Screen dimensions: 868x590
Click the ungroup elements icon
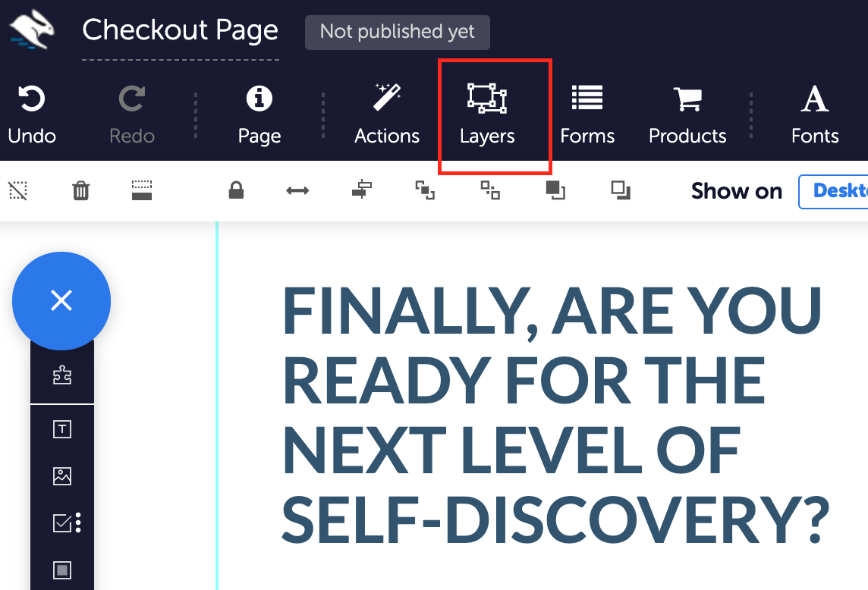click(x=490, y=190)
